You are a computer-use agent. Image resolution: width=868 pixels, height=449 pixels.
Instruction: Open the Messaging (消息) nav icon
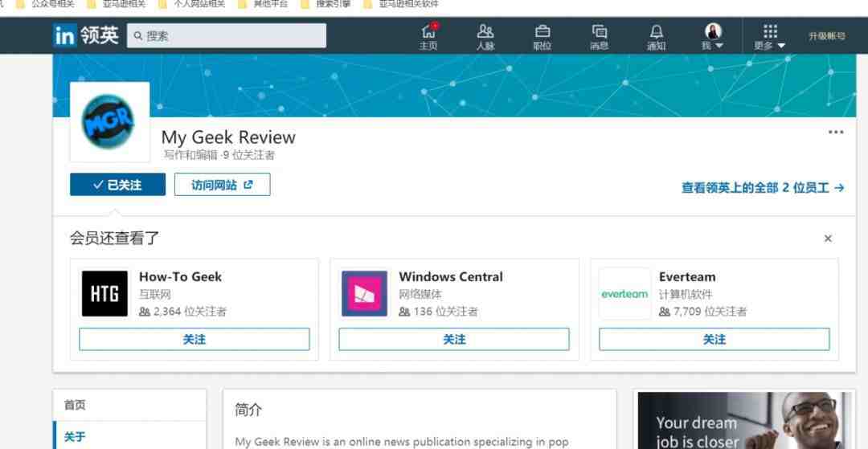tap(599, 37)
